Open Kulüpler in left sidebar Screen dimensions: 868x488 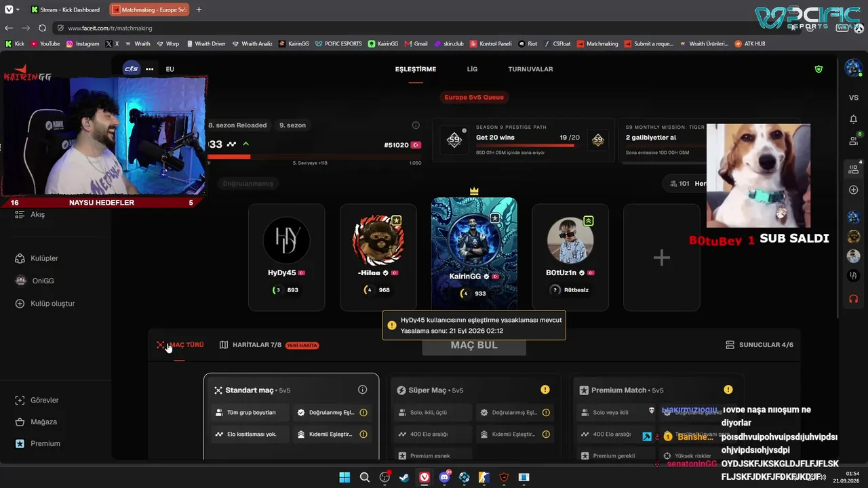44,258
